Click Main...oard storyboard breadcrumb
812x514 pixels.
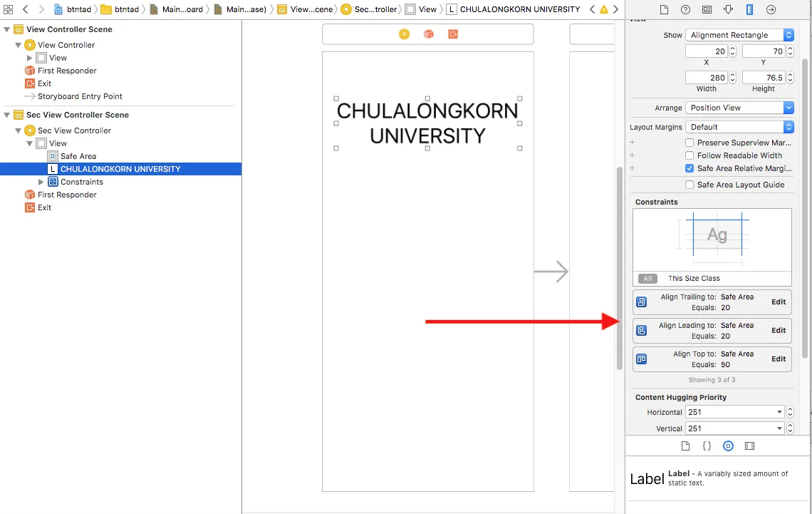coord(177,9)
